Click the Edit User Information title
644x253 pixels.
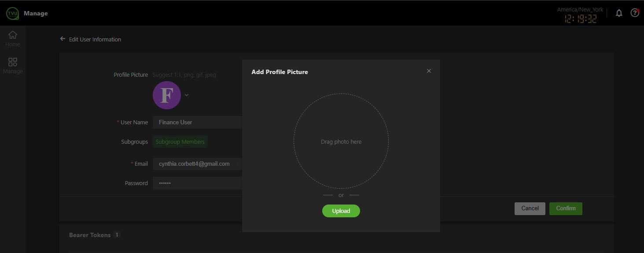point(95,39)
